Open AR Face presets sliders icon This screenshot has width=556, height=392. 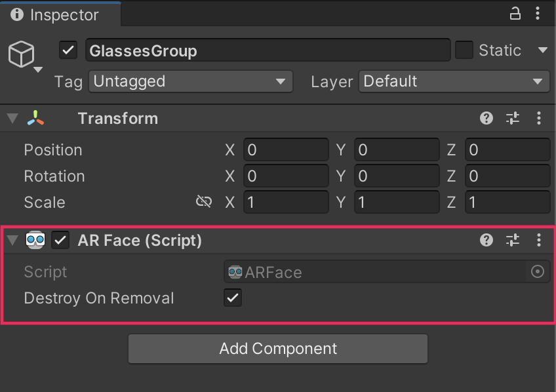[513, 240]
